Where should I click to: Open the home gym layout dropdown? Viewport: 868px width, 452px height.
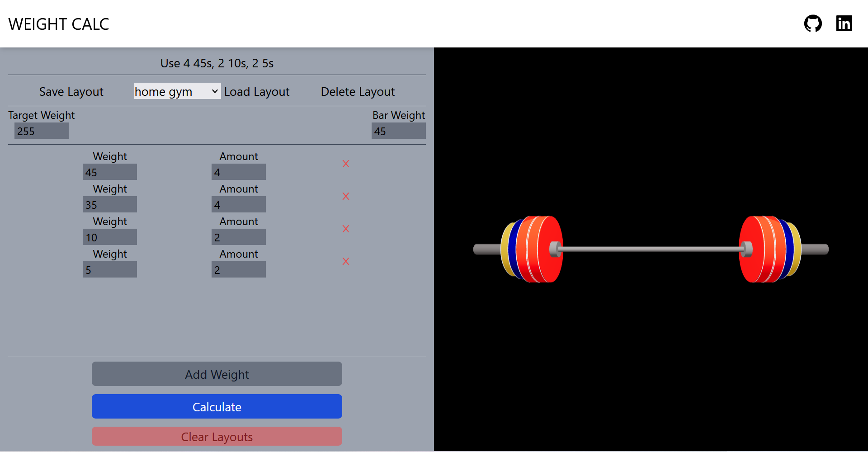pos(177,91)
